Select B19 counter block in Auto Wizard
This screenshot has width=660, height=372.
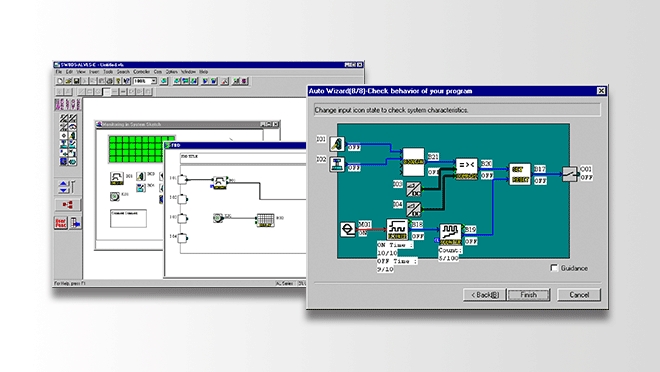450,234
